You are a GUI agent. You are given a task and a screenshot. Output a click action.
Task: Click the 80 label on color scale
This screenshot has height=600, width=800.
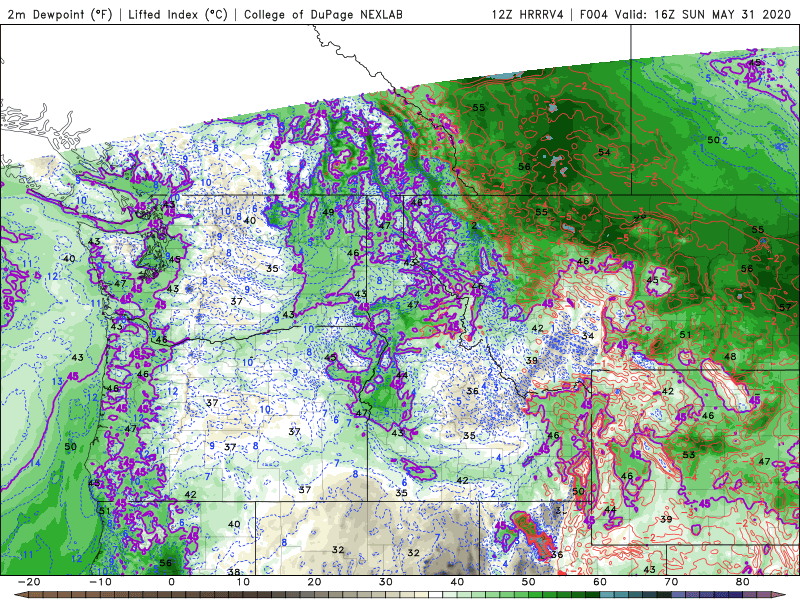pyautogui.click(x=743, y=582)
